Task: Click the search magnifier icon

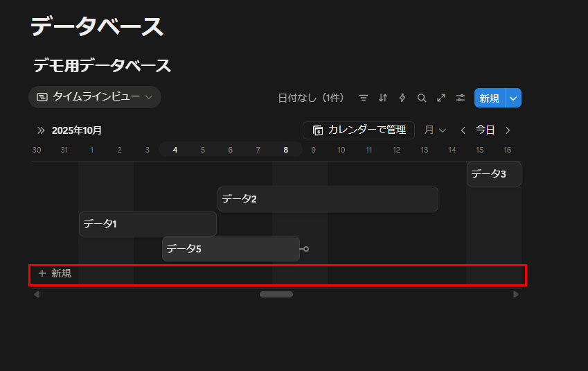Action: (421, 98)
